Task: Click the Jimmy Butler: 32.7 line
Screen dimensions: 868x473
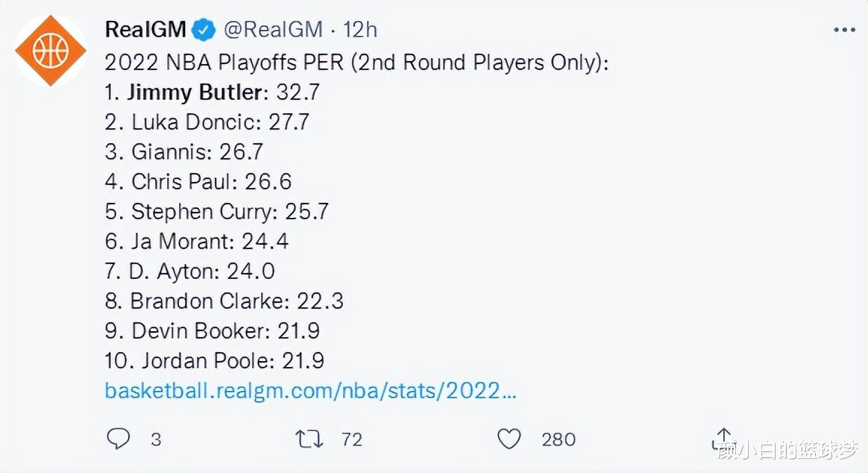Action: click(212, 92)
